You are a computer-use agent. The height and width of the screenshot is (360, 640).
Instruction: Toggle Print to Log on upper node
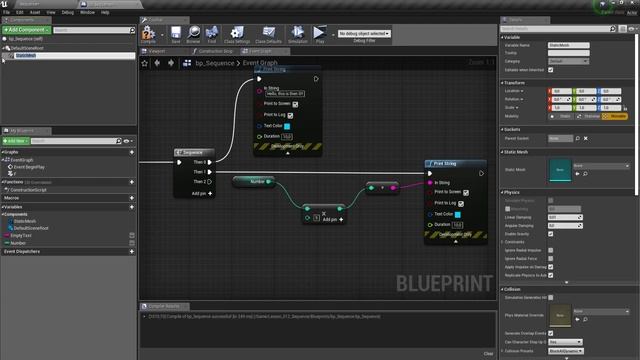click(x=290, y=116)
